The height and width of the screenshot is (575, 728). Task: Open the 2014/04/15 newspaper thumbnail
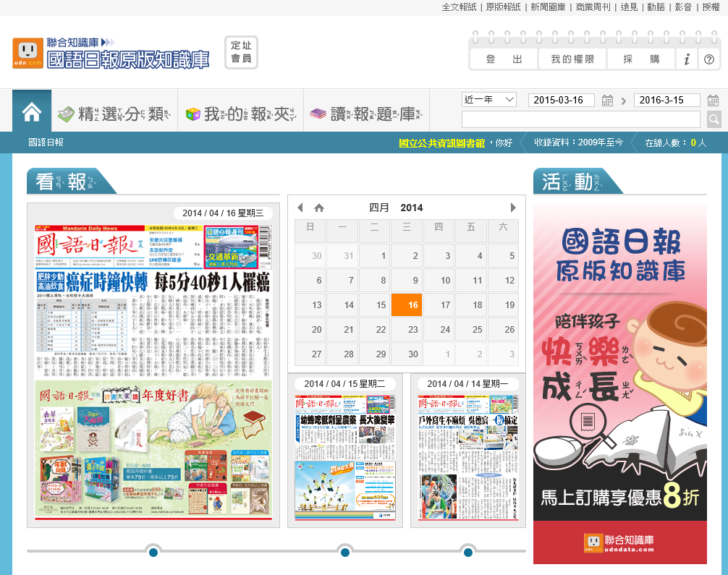345,456
